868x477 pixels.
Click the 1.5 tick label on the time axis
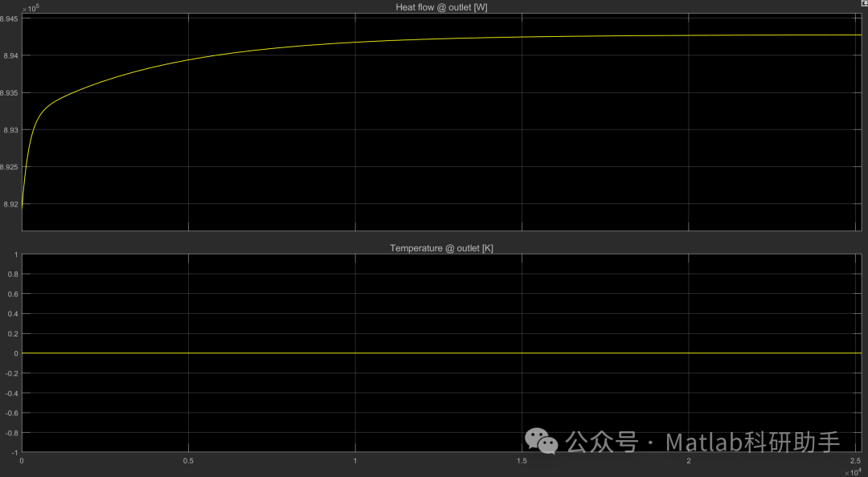tap(522, 460)
